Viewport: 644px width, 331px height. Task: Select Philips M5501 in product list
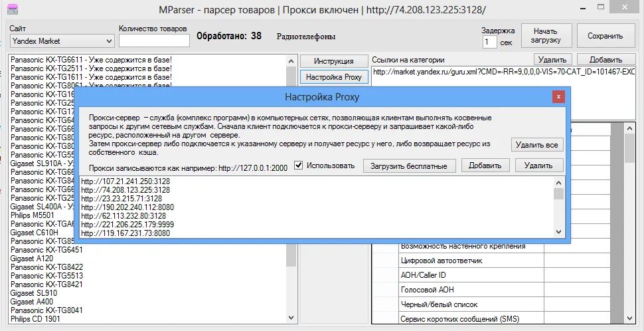point(33,215)
